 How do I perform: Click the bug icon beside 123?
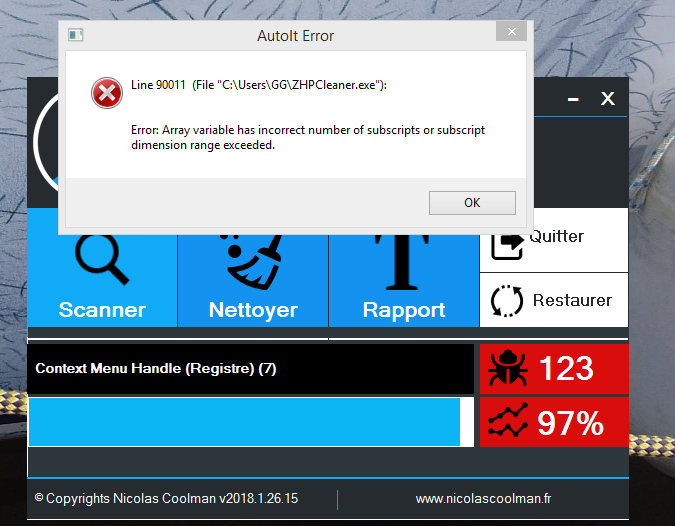pyautogui.click(x=508, y=369)
